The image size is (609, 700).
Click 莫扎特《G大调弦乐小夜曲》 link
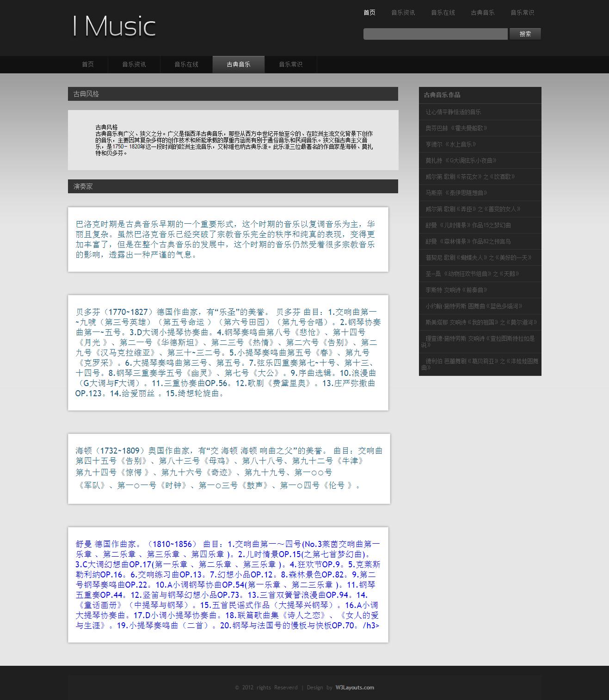point(461,160)
